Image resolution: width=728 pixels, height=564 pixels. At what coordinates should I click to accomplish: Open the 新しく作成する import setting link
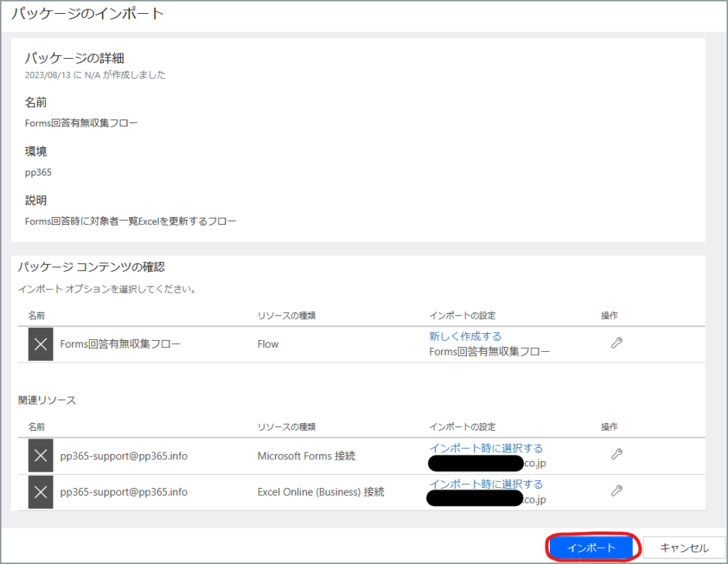click(x=465, y=336)
